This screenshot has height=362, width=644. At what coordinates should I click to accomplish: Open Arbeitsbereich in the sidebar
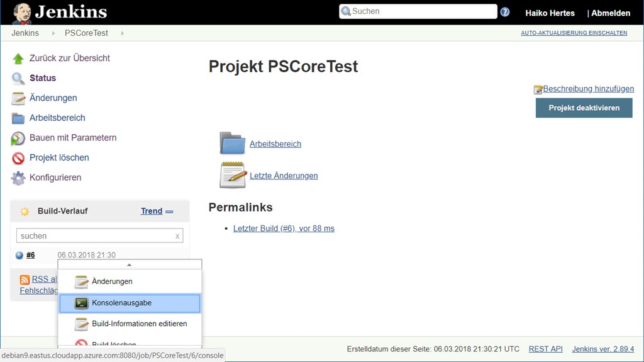(x=57, y=118)
